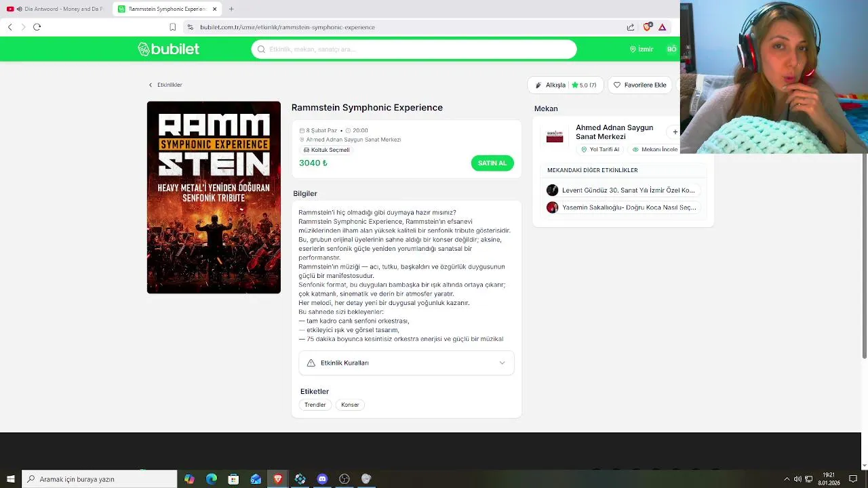Click the bookmark icon in address bar
868x488 pixels.
pyautogui.click(x=172, y=27)
